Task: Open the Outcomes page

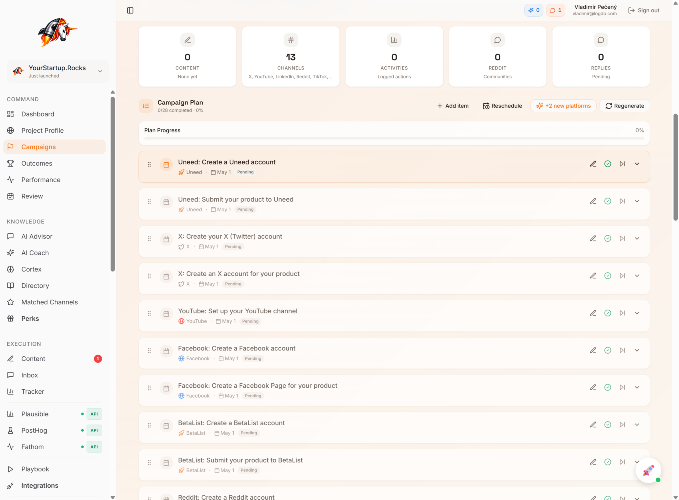Action: (x=55, y=164)
